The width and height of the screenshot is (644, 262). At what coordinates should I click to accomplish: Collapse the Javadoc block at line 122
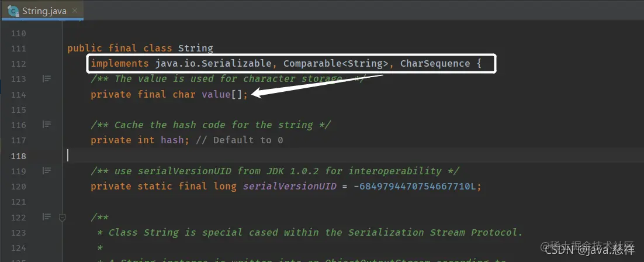[x=63, y=218]
